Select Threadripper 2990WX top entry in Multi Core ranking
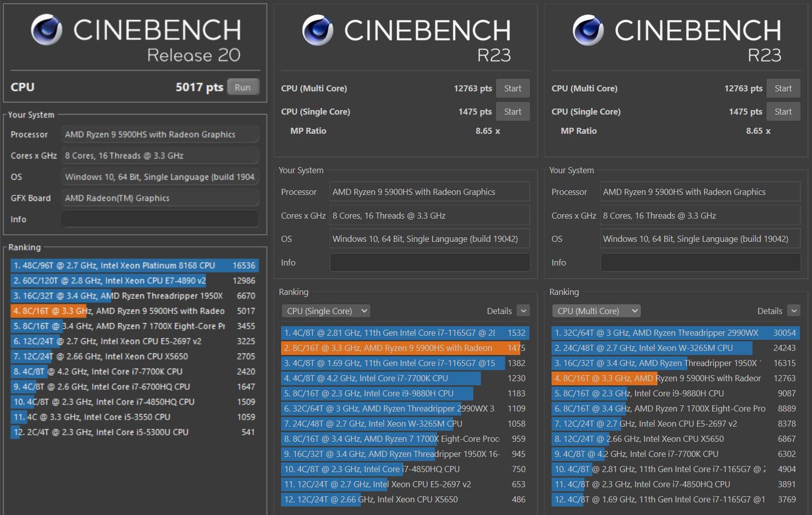Viewport: 812px width, 515px height. 675,333
